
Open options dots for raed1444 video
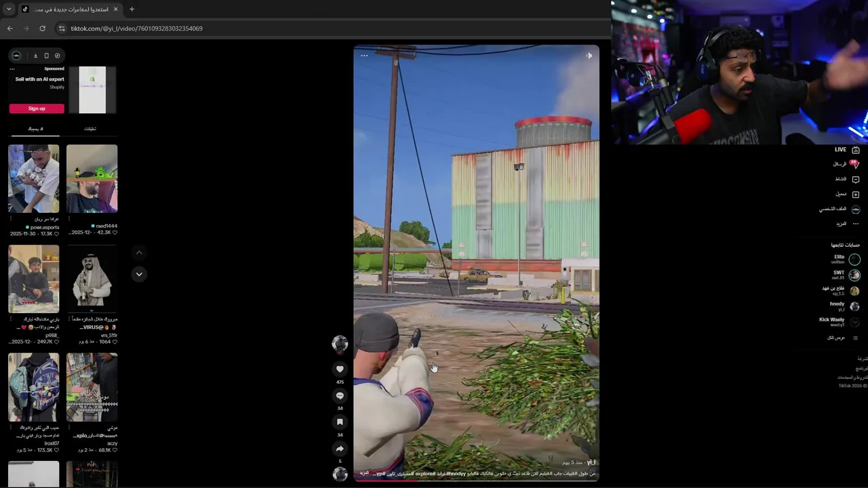(69, 219)
